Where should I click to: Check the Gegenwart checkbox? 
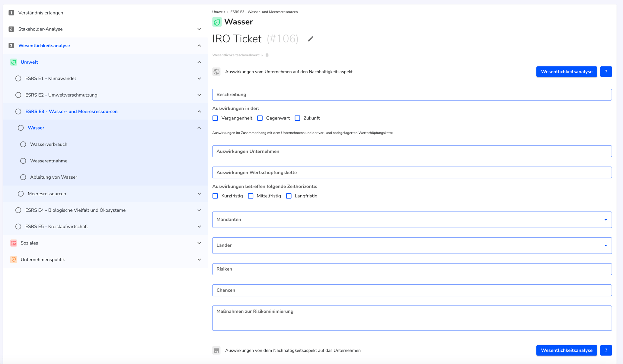pos(260,118)
